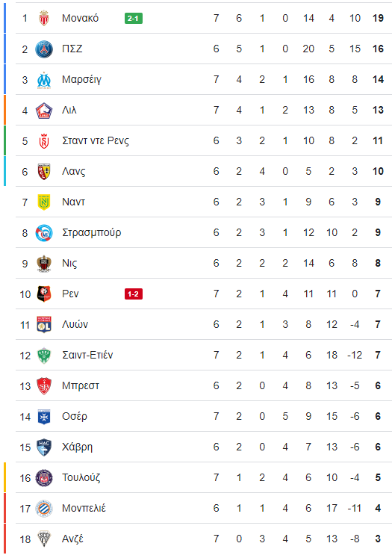
Task: Select the Lille club badge
Action: click(x=44, y=111)
